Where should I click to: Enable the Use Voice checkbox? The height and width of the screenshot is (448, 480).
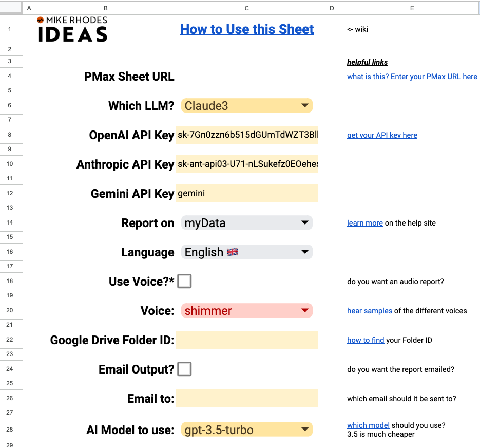pos(184,281)
